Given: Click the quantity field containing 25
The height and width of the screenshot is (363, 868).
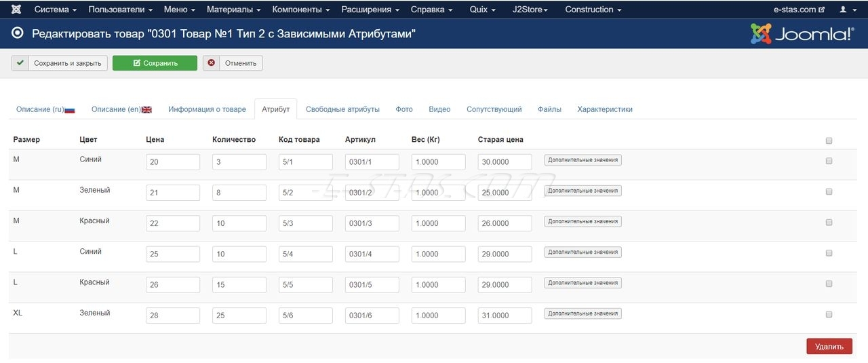Looking at the screenshot, I should click(239, 316).
